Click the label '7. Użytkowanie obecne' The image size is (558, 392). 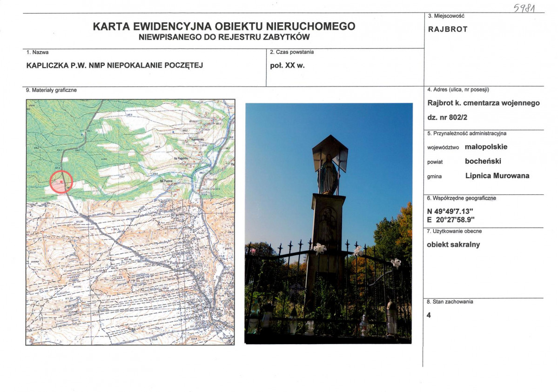click(x=454, y=231)
